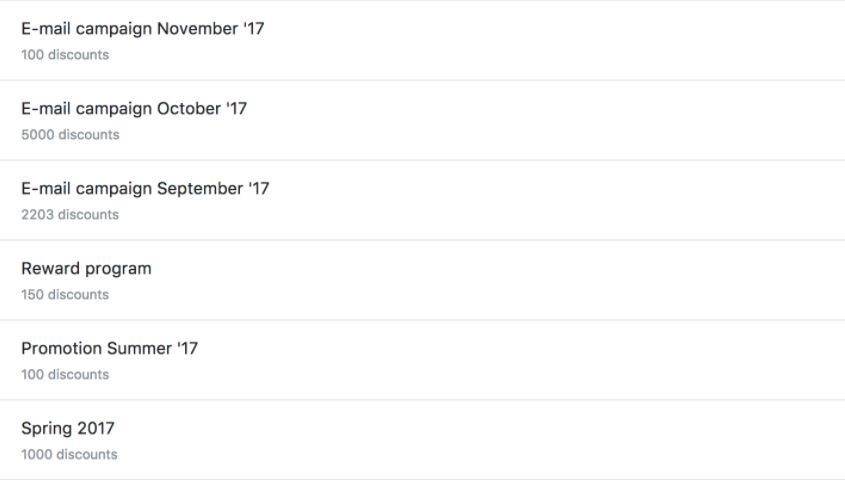Open the Promotion Summer '17 title
The height and width of the screenshot is (480, 845).
pos(109,349)
